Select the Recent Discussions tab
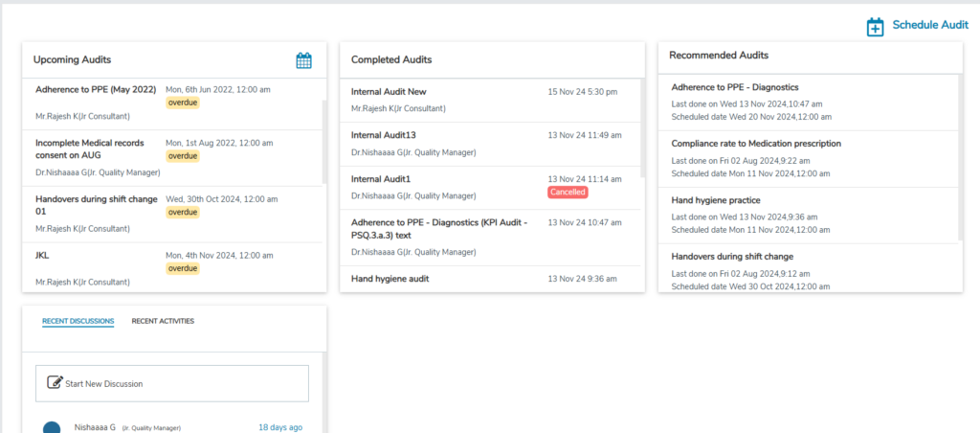The image size is (980, 433). [78, 321]
